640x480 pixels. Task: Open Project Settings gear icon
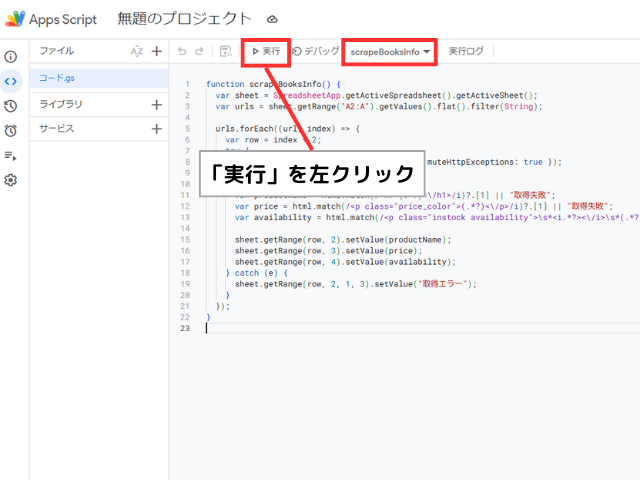point(11,180)
